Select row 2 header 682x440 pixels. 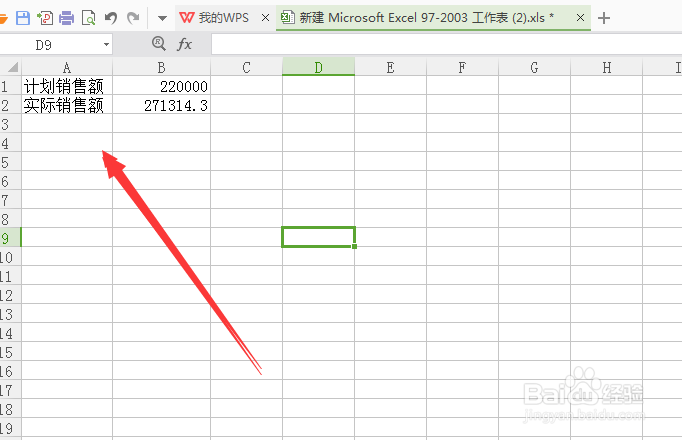point(10,105)
